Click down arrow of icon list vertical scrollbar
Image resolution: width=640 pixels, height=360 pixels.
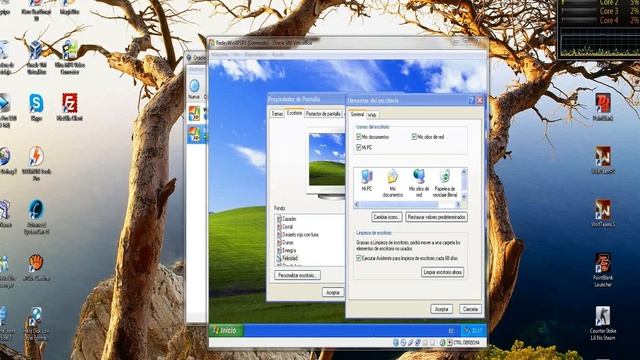click(x=464, y=197)
